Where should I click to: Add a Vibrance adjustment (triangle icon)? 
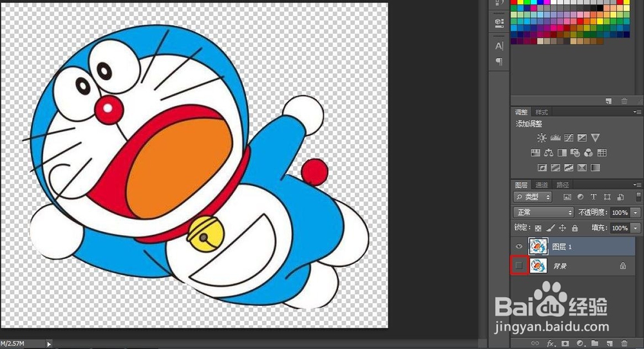click(595, 138)
